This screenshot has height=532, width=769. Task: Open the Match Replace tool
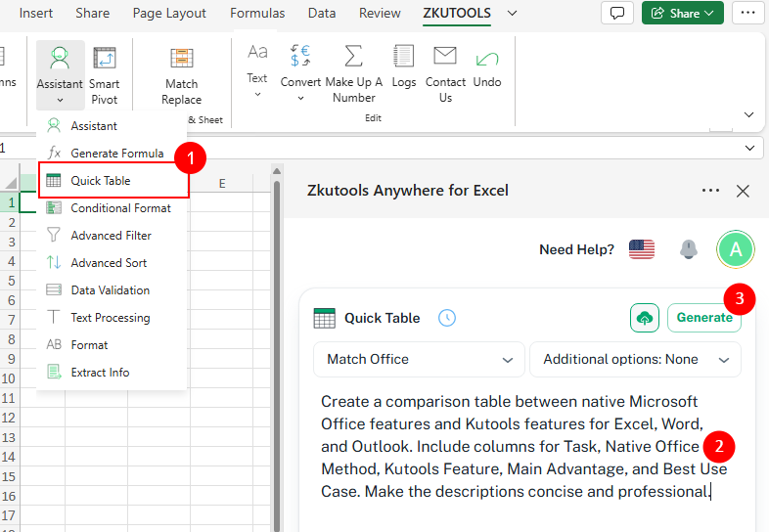tap(181, 74)
